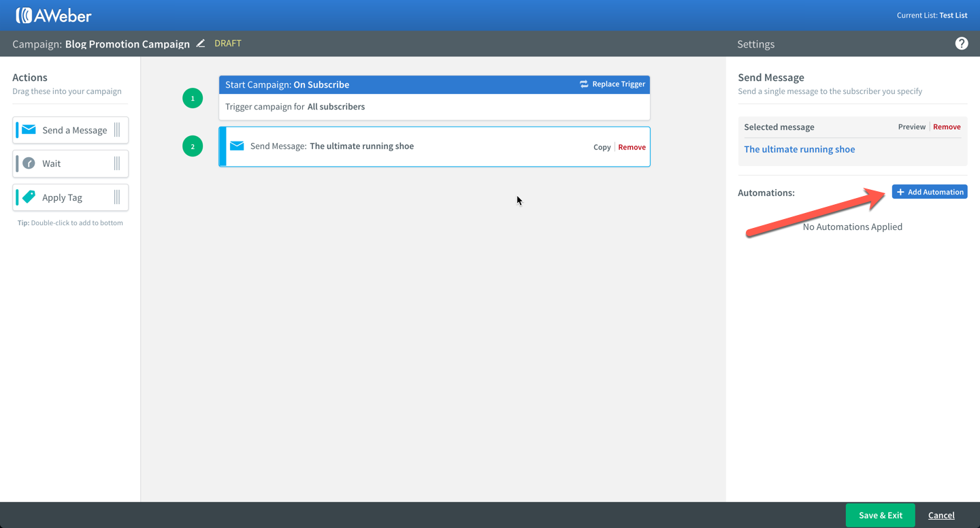The image size is (980, 528).
Task: Click the Send a Message envelope icon
Action: [x=29, y=130]
